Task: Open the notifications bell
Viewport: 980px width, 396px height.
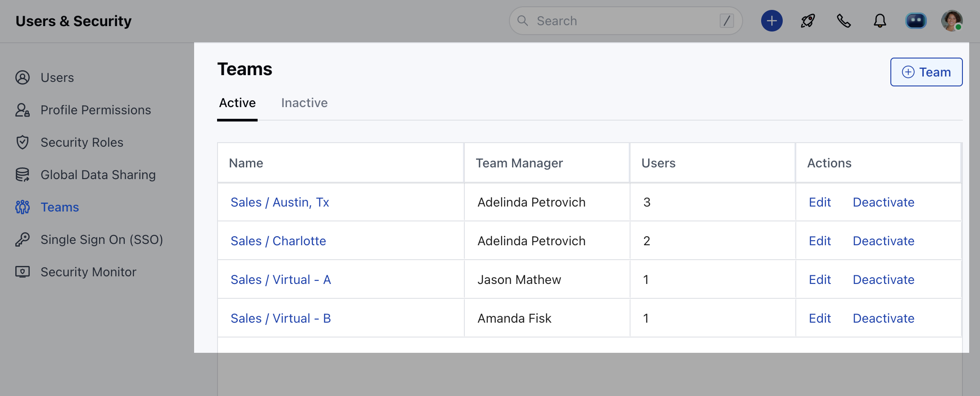Action: point(880,21)
